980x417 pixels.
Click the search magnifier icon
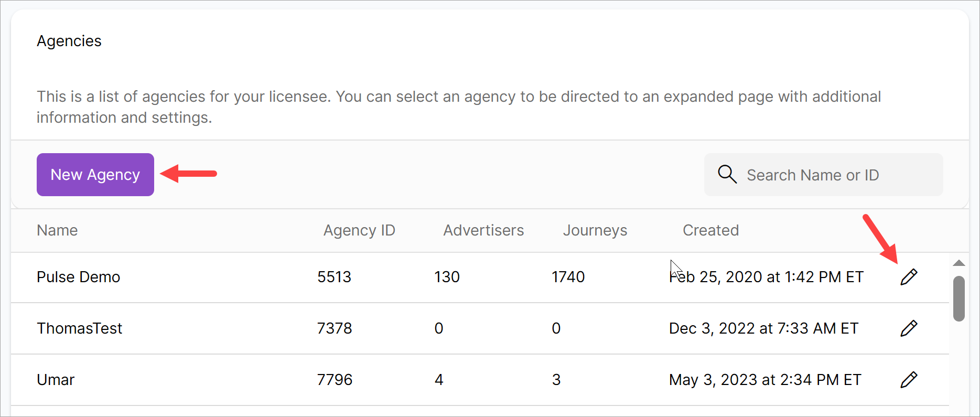click(727, 174)
